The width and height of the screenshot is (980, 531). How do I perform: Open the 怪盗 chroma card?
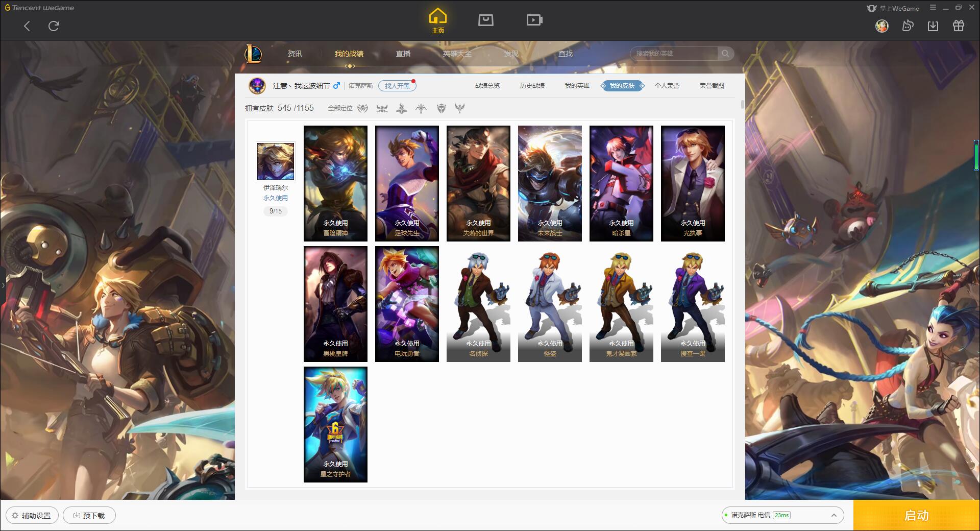click(x=550, y=304)
